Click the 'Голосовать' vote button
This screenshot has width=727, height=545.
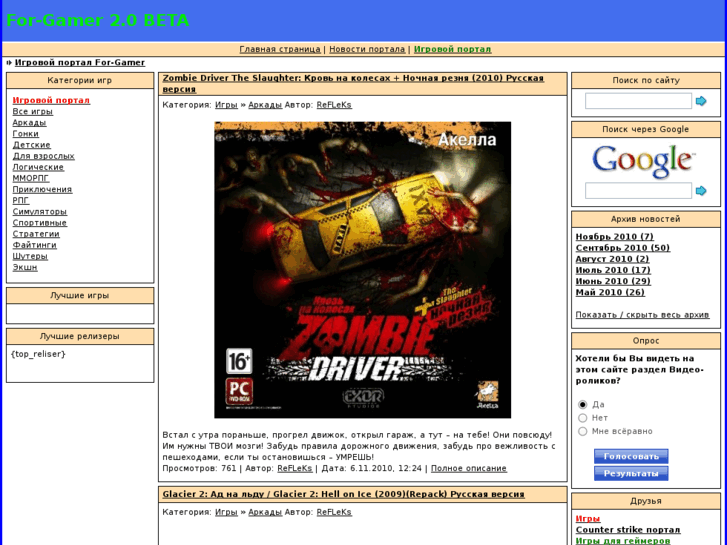(631, 456)
